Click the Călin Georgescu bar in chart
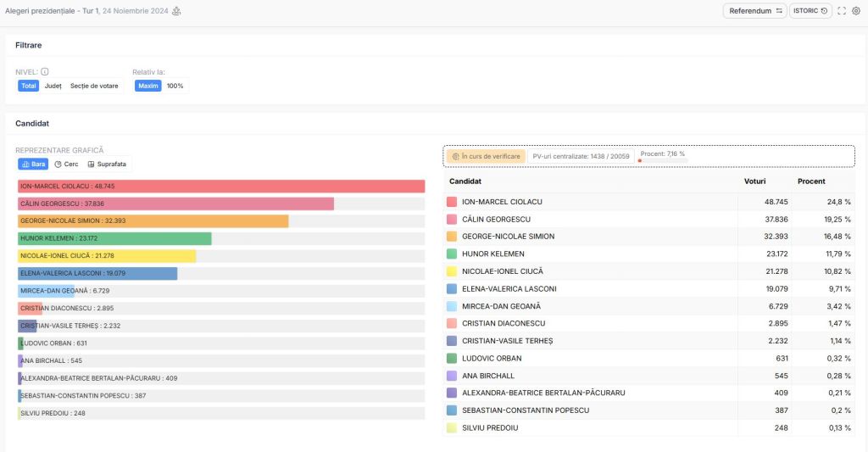The width and height of the screenshot is (868, 452). (x=175, y=204)
